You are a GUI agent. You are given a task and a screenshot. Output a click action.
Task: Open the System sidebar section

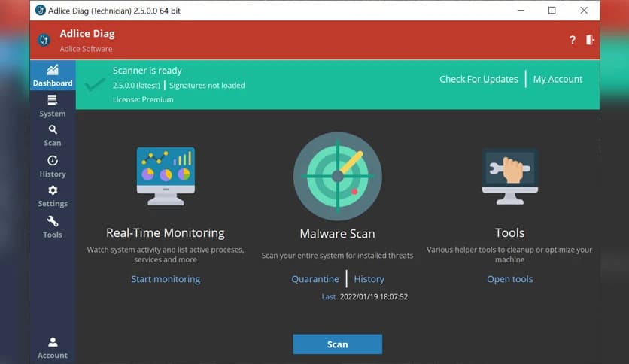point(53,106)
